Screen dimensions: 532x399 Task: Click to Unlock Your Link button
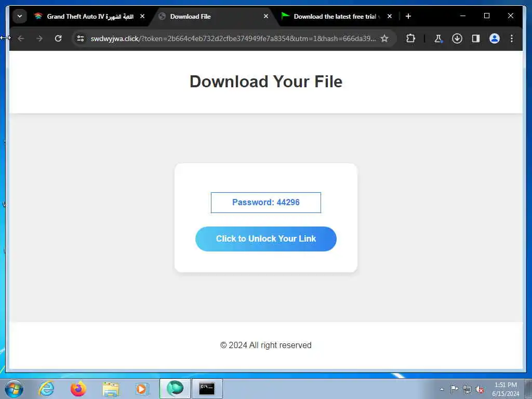[265, 239]
